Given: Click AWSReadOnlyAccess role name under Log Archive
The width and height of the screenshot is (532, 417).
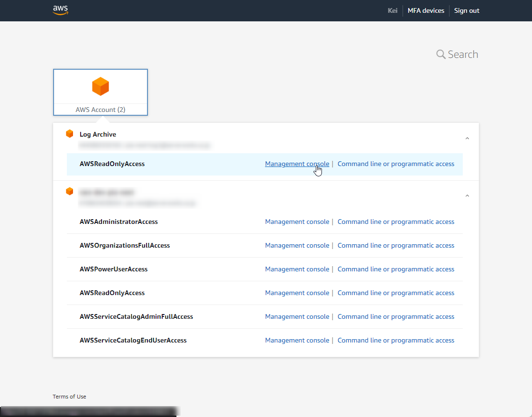Looking at the screenshot, I should pyautogui.click(x=112, y=164).
